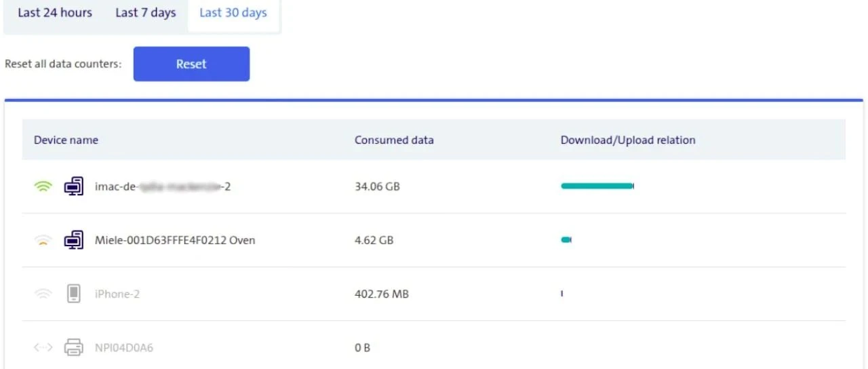Click the Reset all data counters label

click(x=63, y=64)
